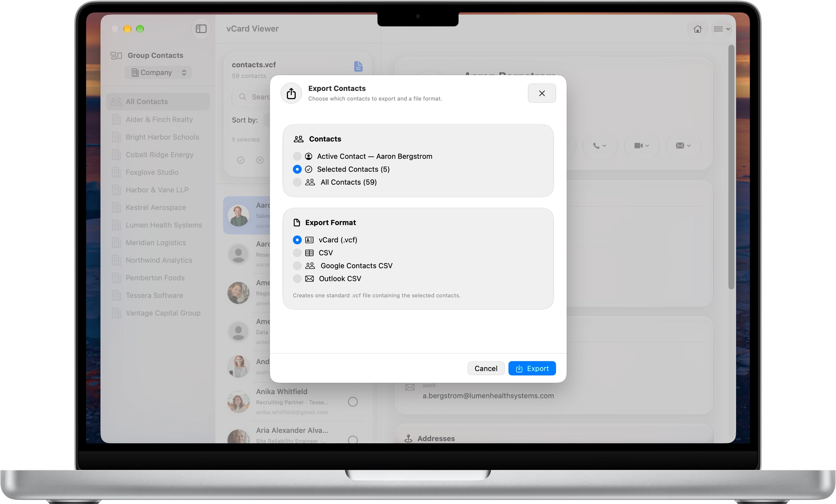Click the Search contacts field
The image size is (836, 504).
(x=251, y=97)
